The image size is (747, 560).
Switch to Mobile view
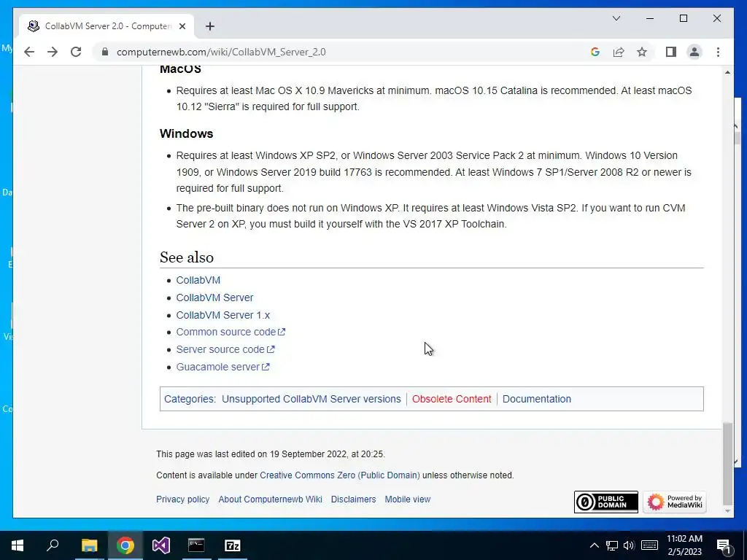pos(407,499)
